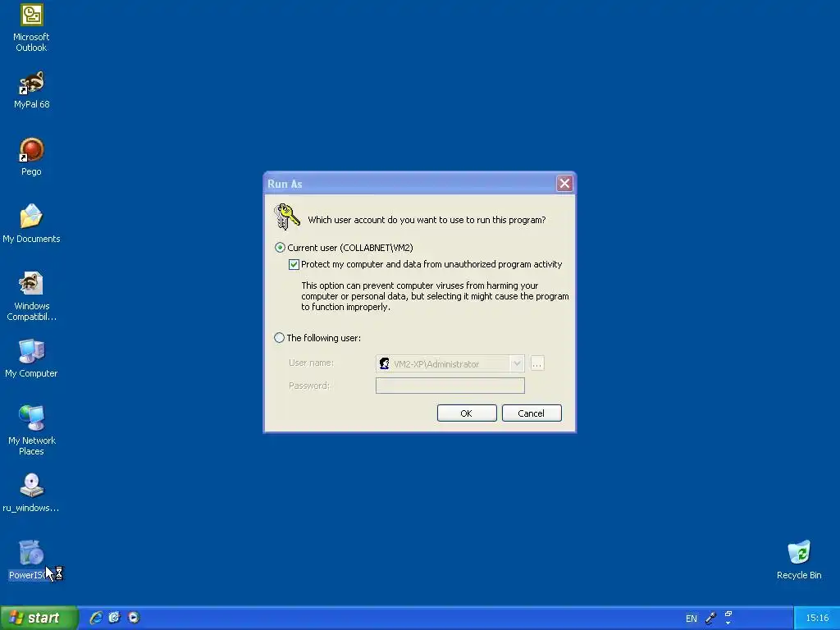Select the My Documents folder icon
840x630 pixels.
[x=31, y=223]
